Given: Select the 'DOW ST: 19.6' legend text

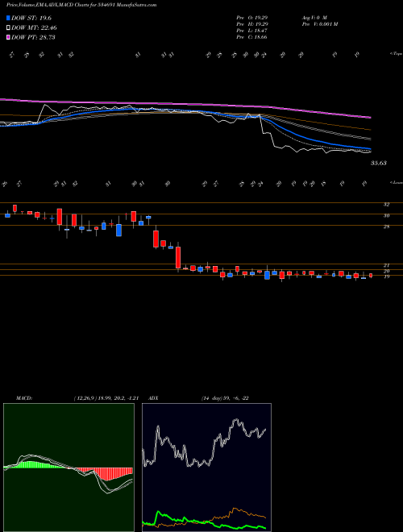Looking at the screenshot, I should coord(31,18).
